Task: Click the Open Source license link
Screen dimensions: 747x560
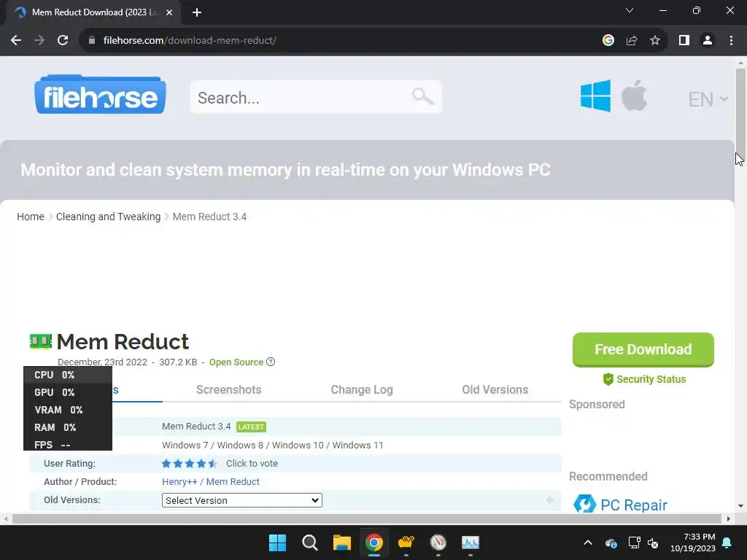Action: (x=236, y=362)
